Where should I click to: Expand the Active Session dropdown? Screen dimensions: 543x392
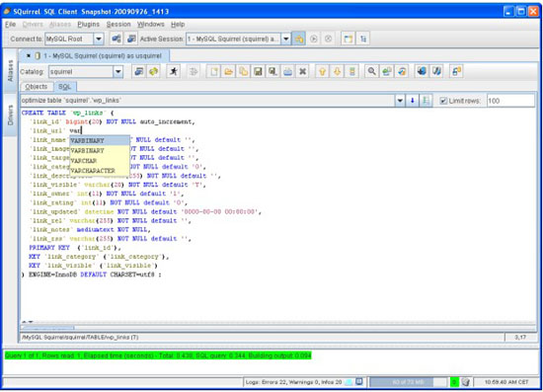point(285,39)
